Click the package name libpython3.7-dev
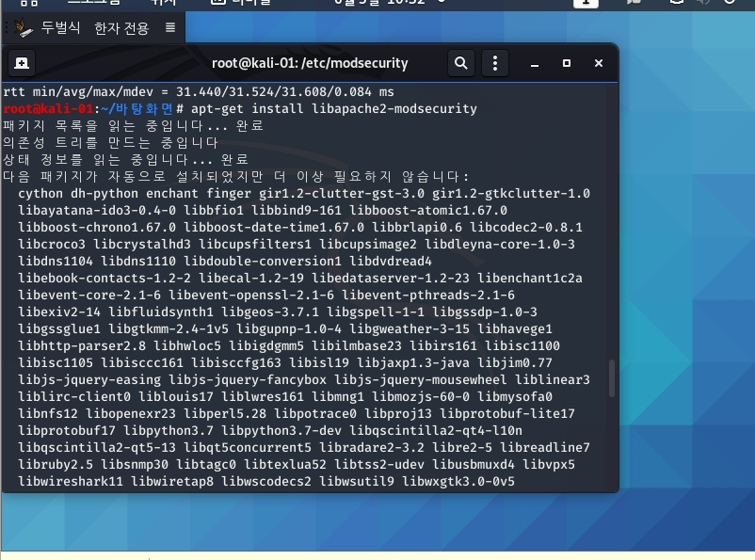Screen dimensions: 755x560 pos(281,430)
